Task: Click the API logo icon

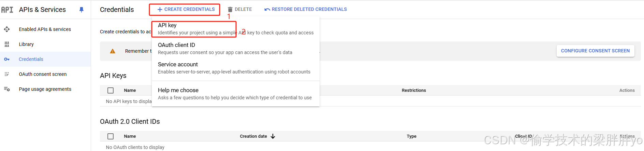Action: coord(7,10)
